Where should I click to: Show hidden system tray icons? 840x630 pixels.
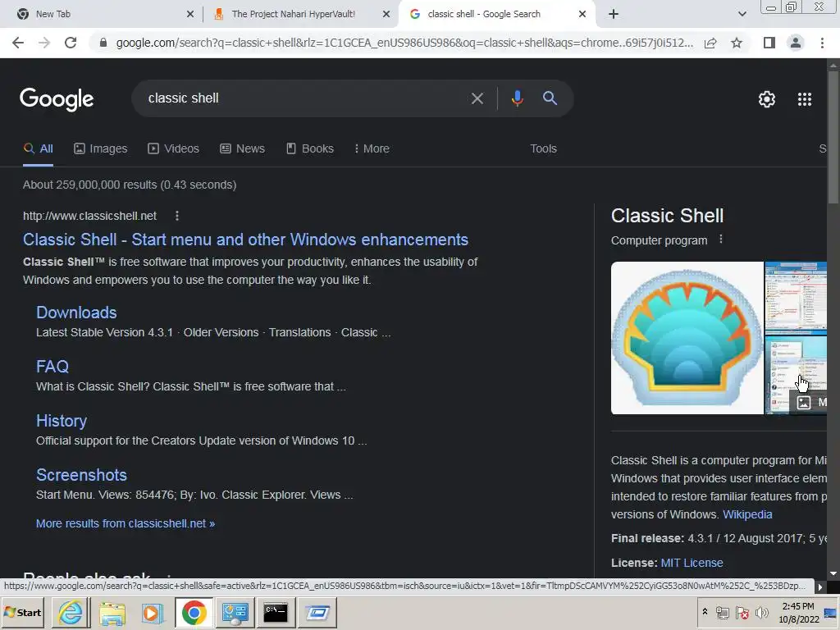(x=705, y=612)
